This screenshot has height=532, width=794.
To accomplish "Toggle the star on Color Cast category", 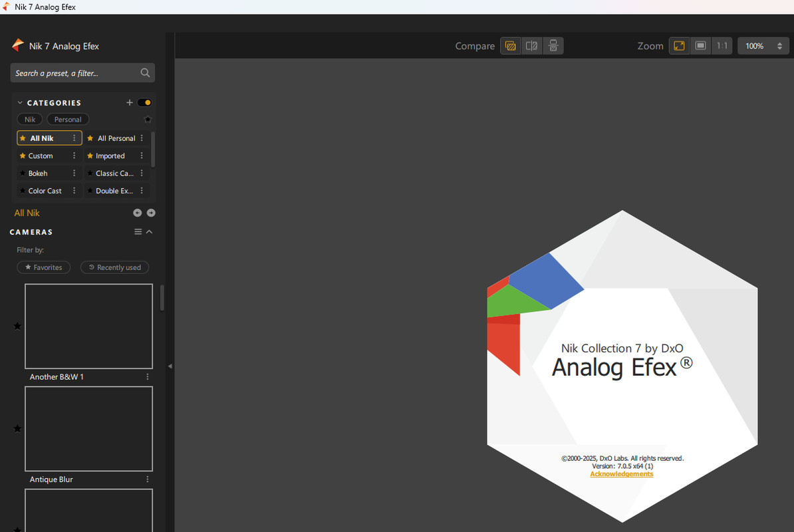I will coord(23,191).
